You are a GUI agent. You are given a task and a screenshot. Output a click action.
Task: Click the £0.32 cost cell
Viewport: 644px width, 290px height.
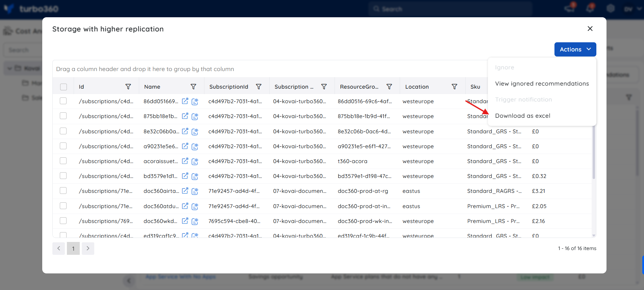click(x=539, y=176)
